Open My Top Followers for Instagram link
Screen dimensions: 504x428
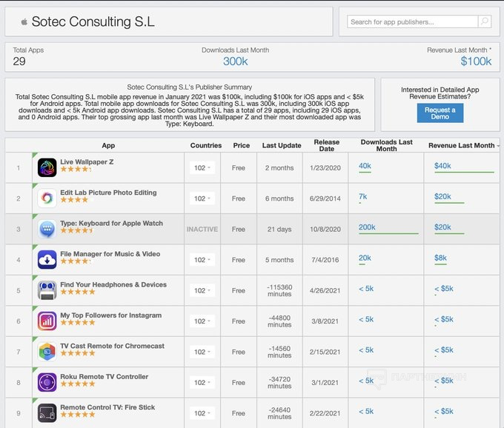point(110,315)
